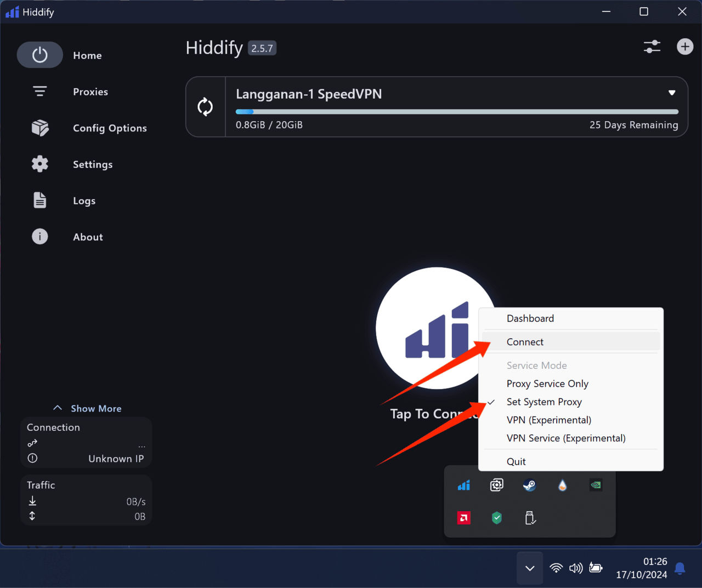The height and width of the screenshot is (588, 702).
Task: Click the Hiddify tray icon
Action: [x=464, y=485]
